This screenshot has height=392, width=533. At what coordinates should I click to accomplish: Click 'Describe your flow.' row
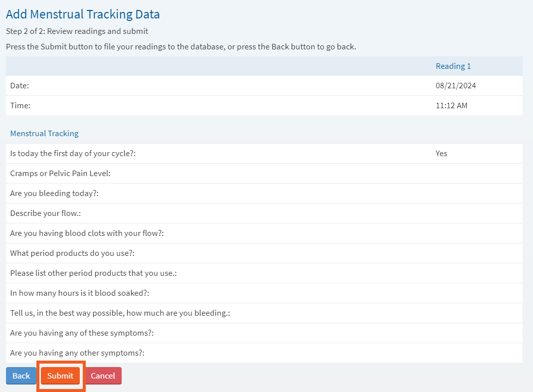tap(264, 213)
